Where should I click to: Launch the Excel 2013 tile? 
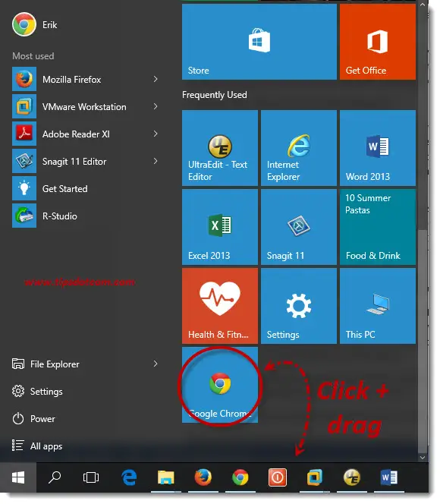pos(220,227)
